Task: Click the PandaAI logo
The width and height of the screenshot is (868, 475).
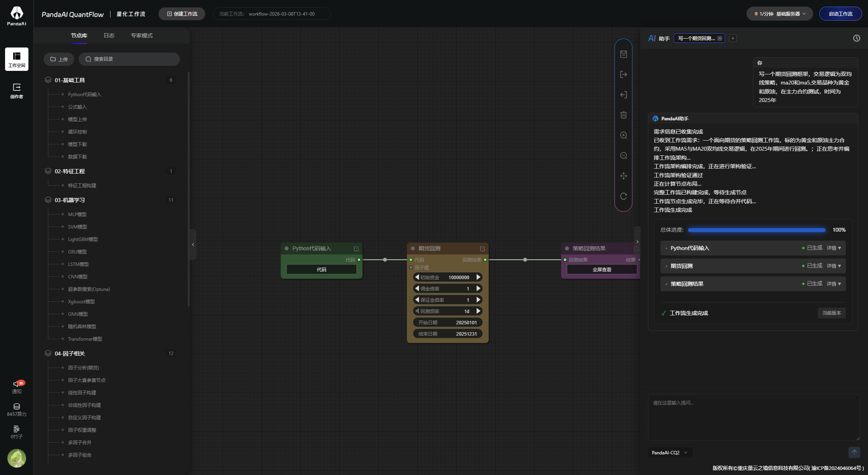Action: [x=17, y=16]
